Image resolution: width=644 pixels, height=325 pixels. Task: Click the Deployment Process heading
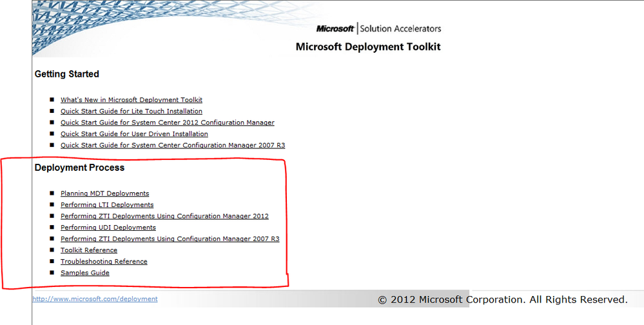point(80,168)
